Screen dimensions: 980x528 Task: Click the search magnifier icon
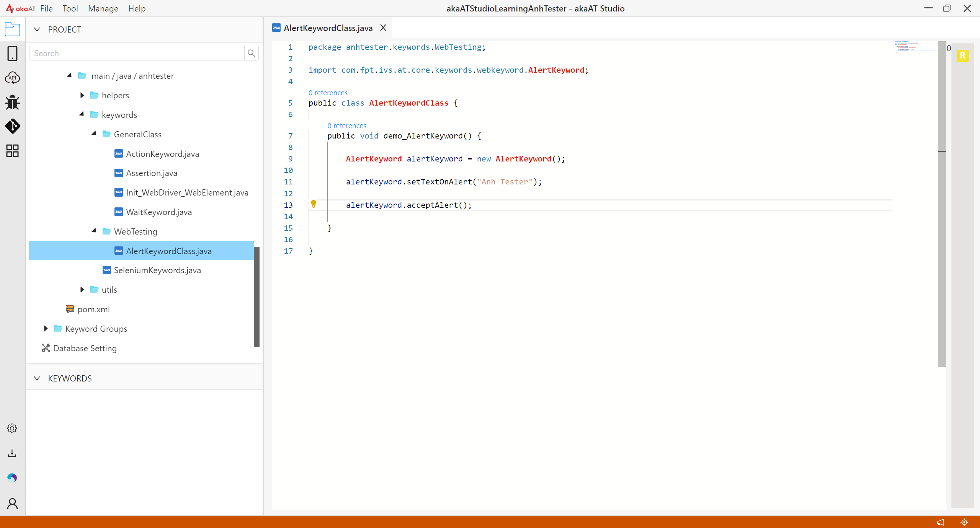[251, 53]
